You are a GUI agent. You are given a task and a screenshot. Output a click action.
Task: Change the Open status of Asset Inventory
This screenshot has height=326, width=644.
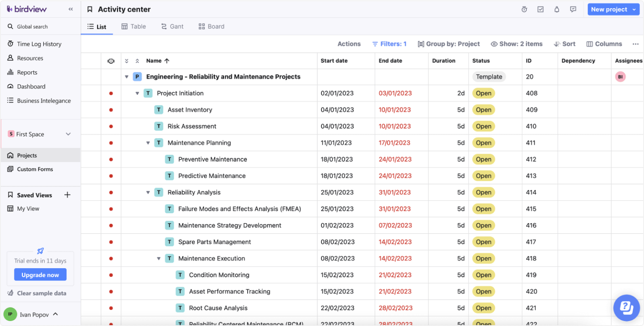(x=483, y=109)
